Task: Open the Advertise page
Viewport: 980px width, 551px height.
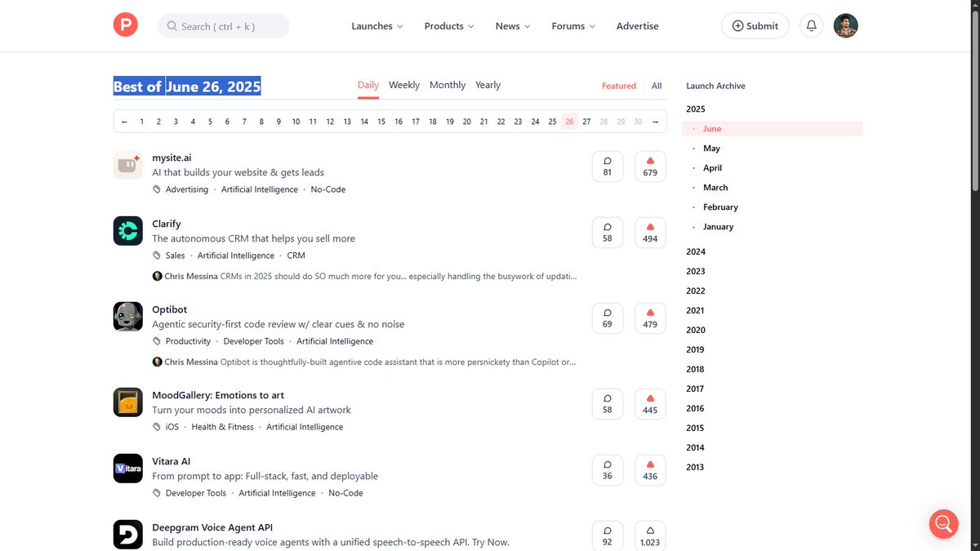Action: point(638,26)
